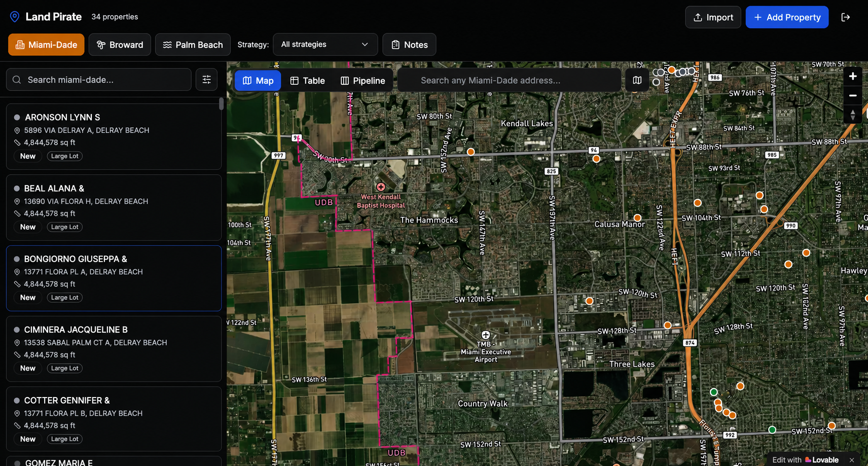
Task: Open the Notes panel
Action: click(409, 45)
